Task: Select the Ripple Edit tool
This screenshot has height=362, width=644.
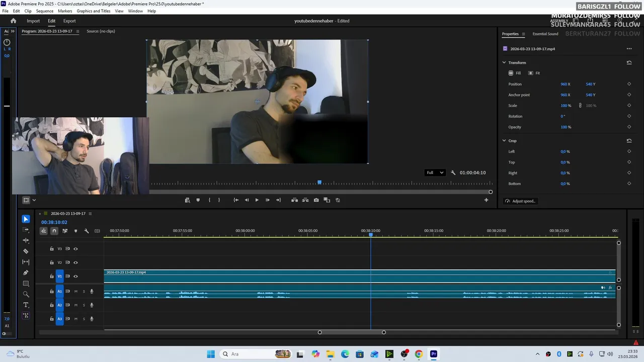Action: pyautogui.click(x=26, y=240)
